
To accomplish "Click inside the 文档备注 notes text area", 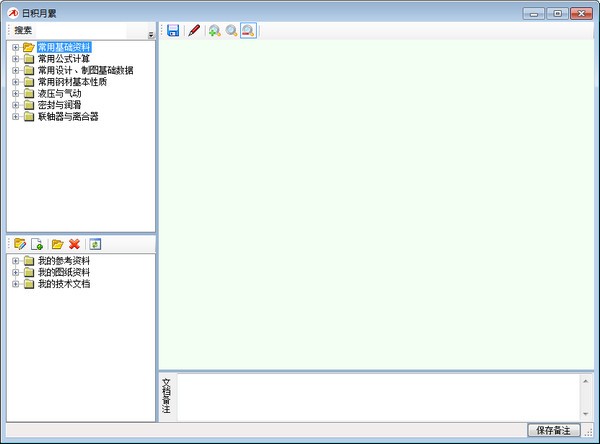I will click(379, 397).
